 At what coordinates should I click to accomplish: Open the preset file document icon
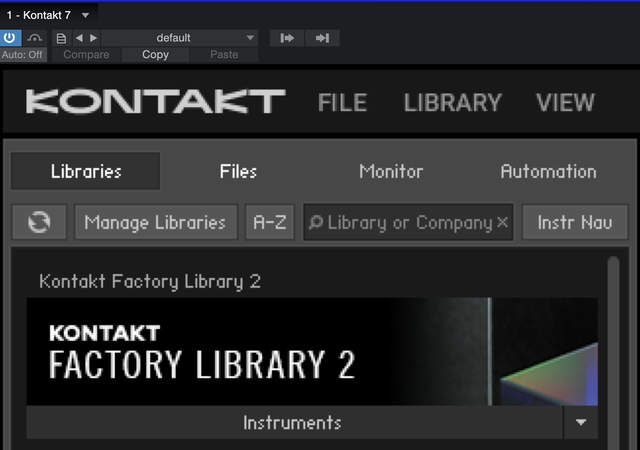click(x=61, y=38)
